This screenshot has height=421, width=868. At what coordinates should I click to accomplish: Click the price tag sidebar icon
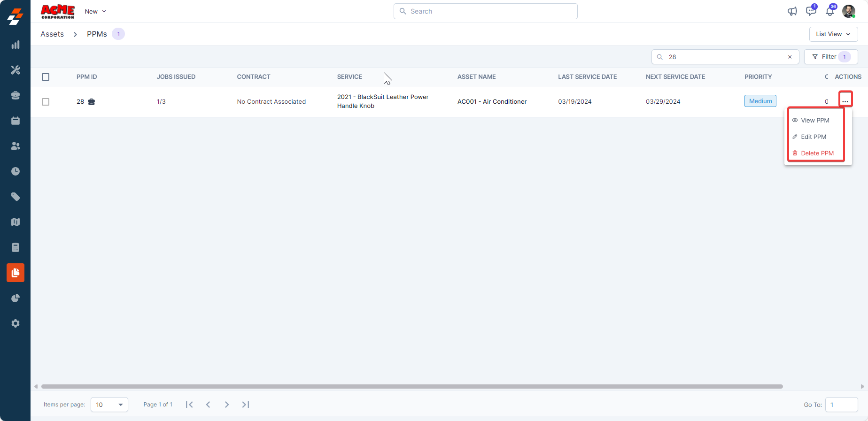click(15, 197)
